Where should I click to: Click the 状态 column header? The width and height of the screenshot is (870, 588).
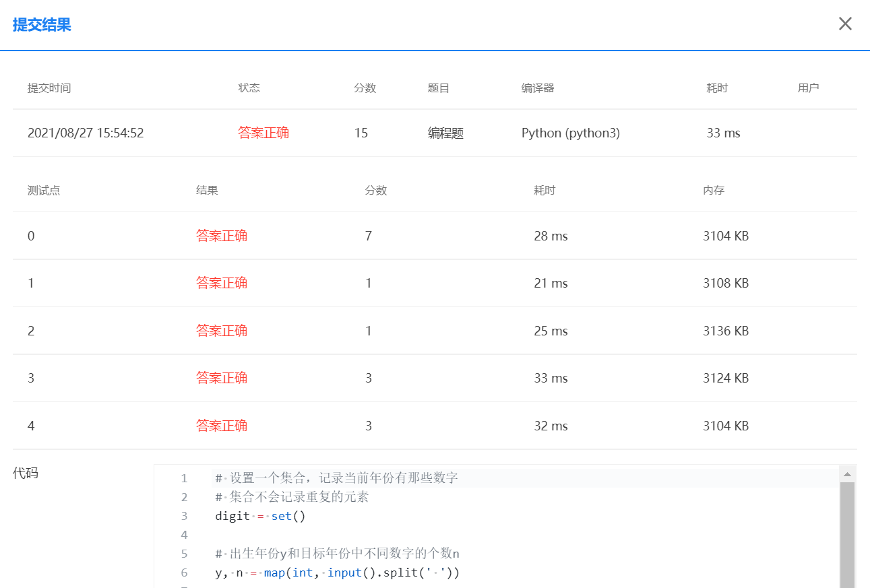(249, 88)
